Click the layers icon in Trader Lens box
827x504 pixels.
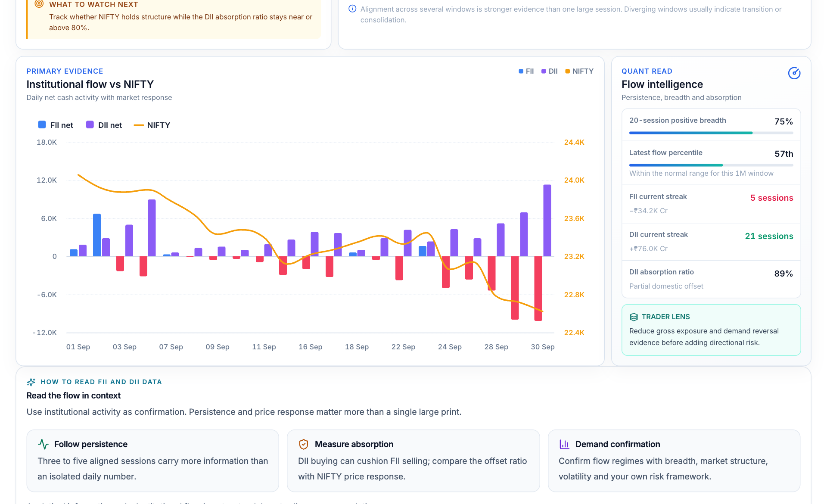[634, 317]
